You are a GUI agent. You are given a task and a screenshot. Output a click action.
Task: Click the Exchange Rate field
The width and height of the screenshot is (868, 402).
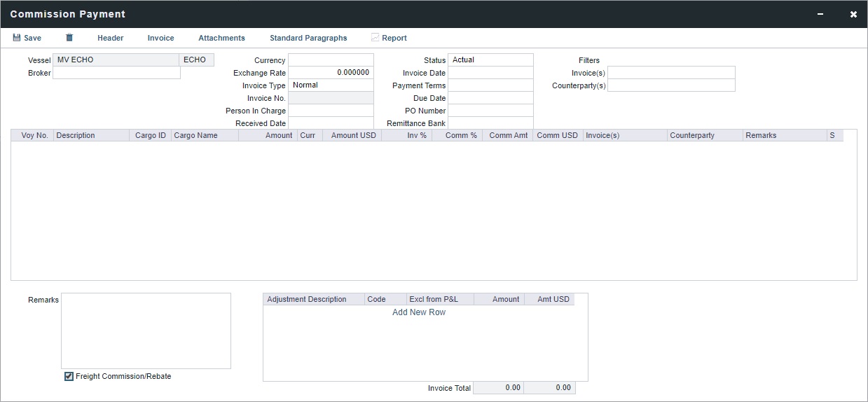coord(331,73)
